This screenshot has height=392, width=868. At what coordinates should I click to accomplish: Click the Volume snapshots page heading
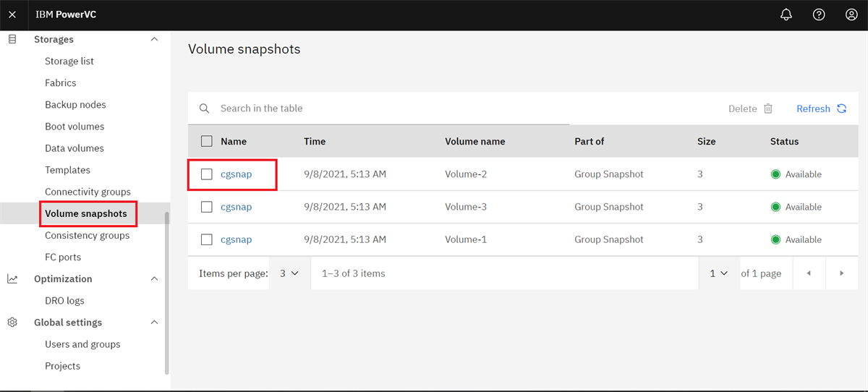coord(244,49)
